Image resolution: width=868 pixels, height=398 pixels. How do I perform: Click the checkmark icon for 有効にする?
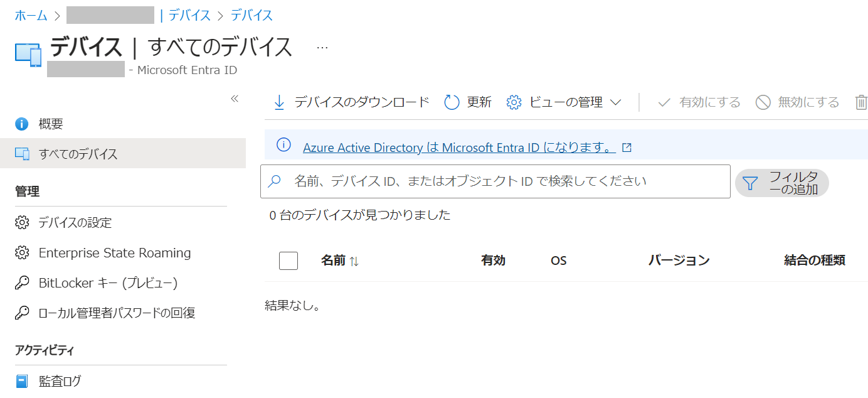[664, 102]
